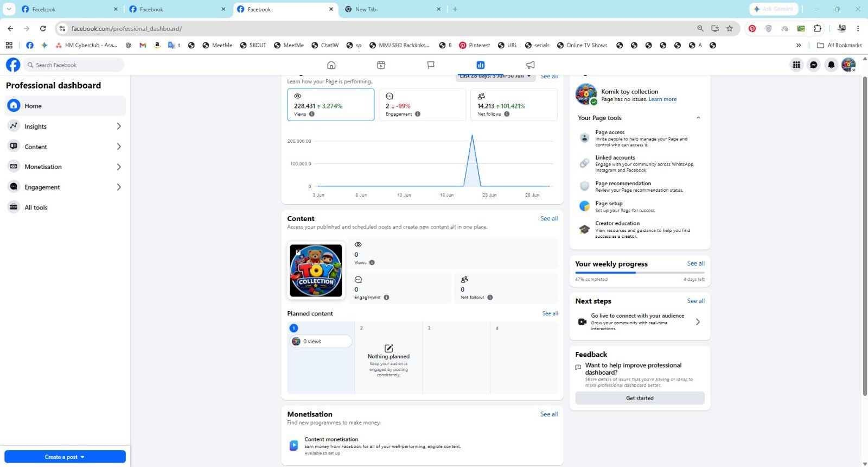868x467 pixels.
Task: Open Page recommendation tool
Action: (640, 186)
